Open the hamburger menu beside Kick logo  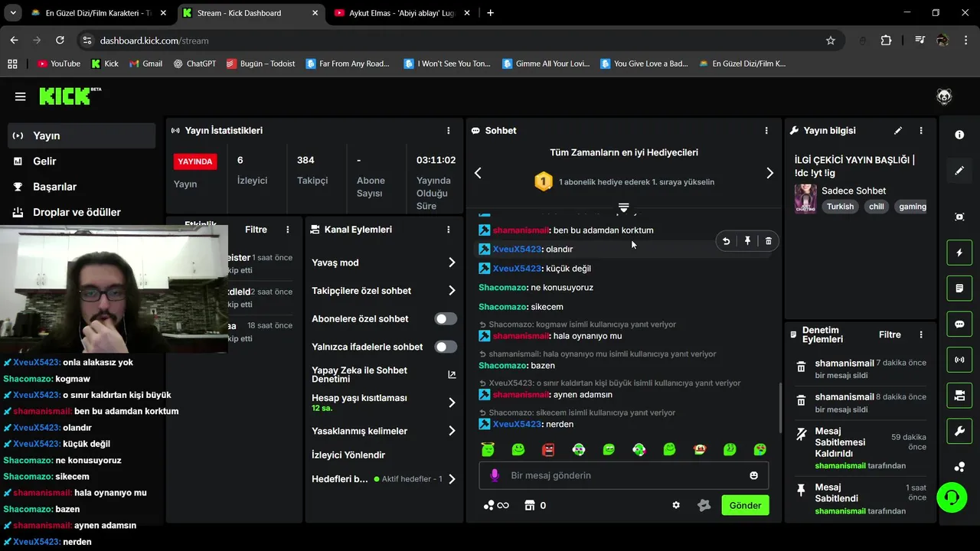point(21,96)
